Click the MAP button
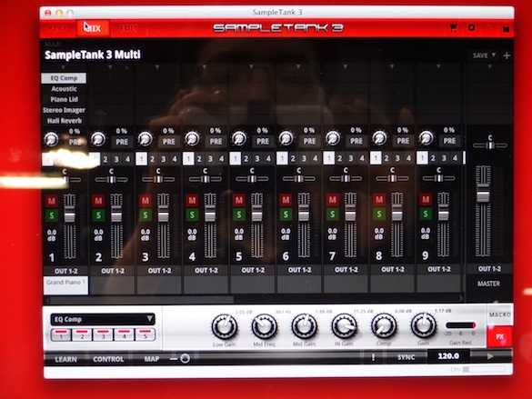Viewport: 532px width, 399px height. 151,359
